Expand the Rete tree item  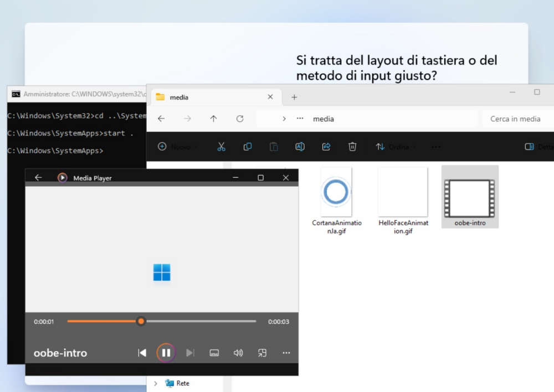point(156,383)
